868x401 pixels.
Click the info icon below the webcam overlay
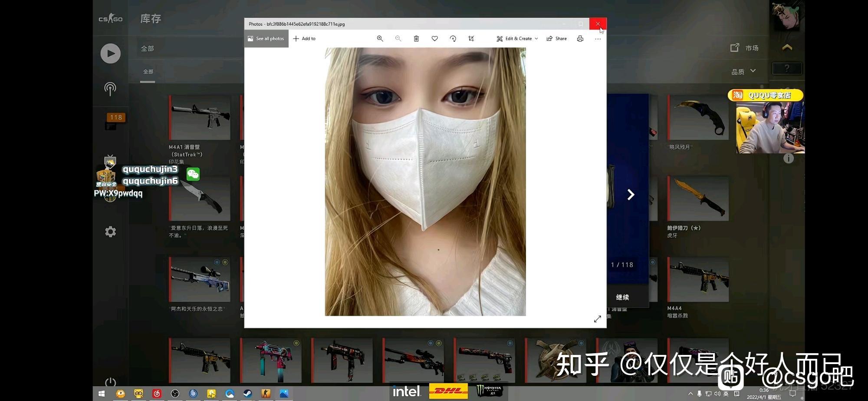pos(789,159)
